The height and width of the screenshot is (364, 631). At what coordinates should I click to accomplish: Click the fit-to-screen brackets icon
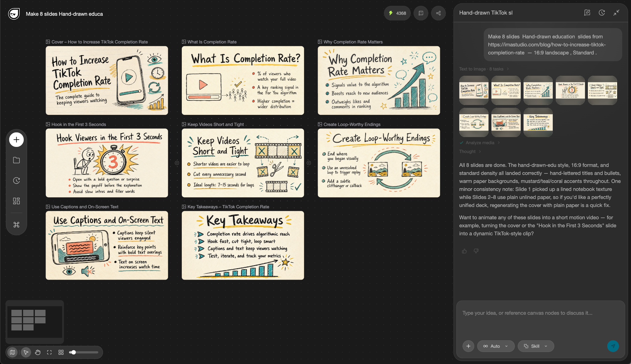point(49,352)
